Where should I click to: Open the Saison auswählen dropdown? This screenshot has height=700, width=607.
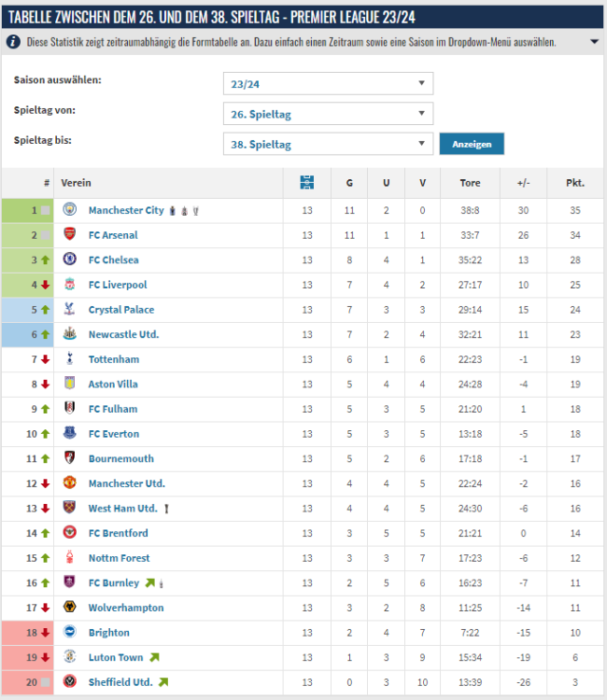click(328, 83)
